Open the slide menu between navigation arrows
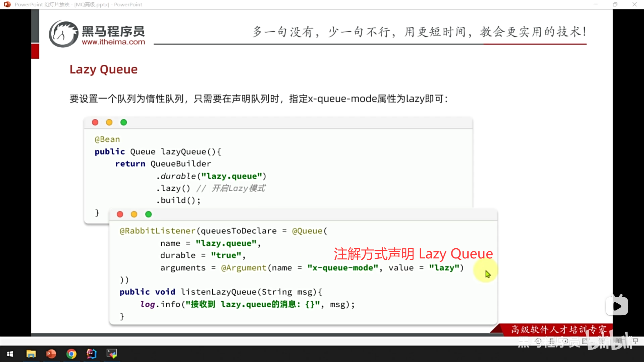Screen dimensions: 644x362 coord(552,341)
